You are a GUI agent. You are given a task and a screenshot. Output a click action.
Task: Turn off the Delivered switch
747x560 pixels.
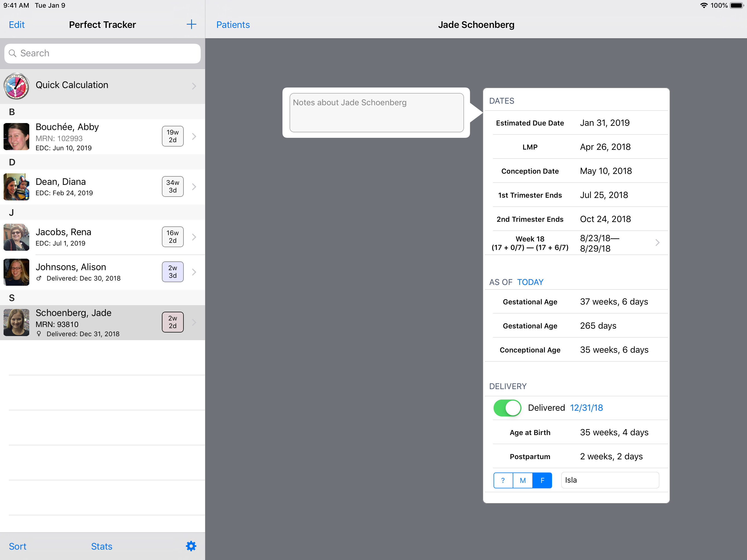pyautogui.click(x=507, y=408)
